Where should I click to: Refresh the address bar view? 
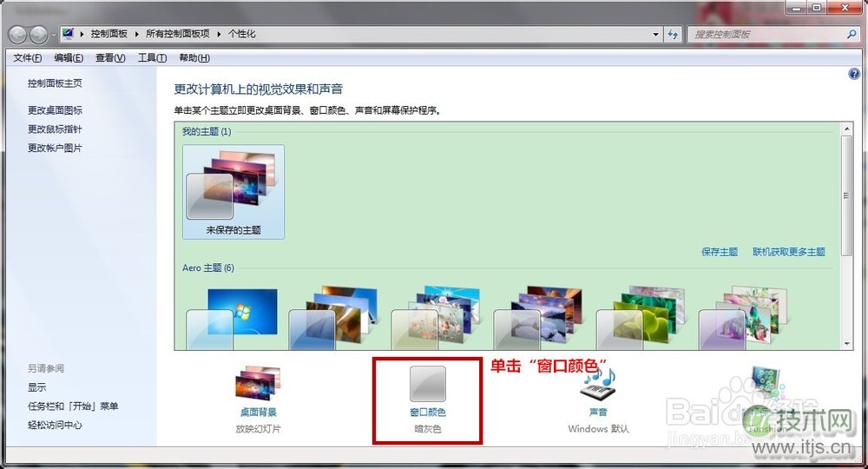(x=673, y=35)
